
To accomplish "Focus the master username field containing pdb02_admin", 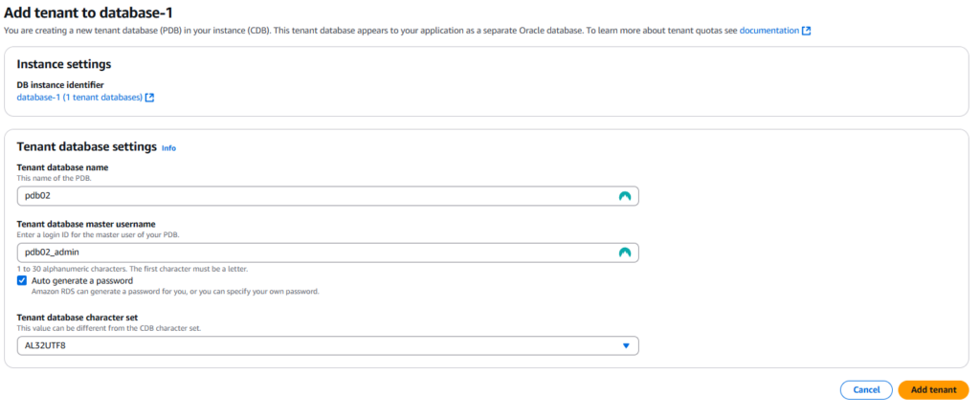I will click(327, 253).
